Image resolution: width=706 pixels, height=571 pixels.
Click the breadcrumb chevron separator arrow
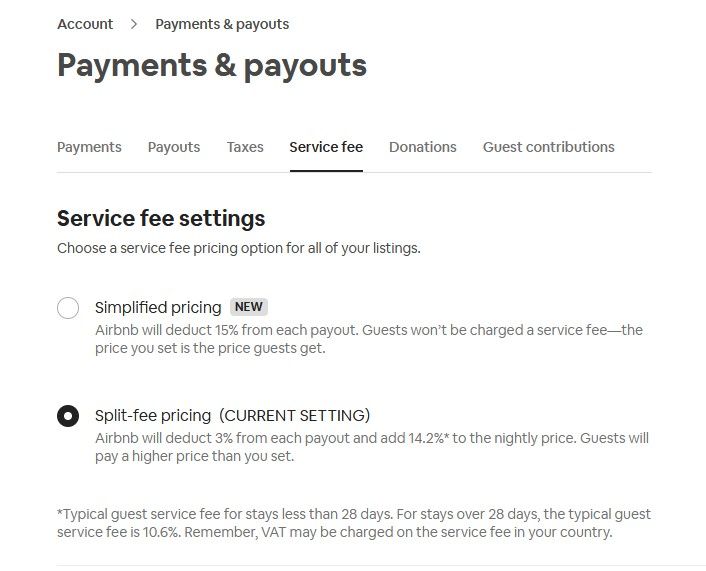[x=134, y=24]
